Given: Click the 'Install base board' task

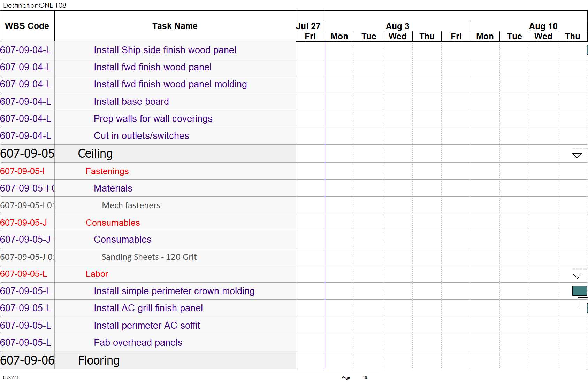Looking at the screenshot, I should pos(131,102).
